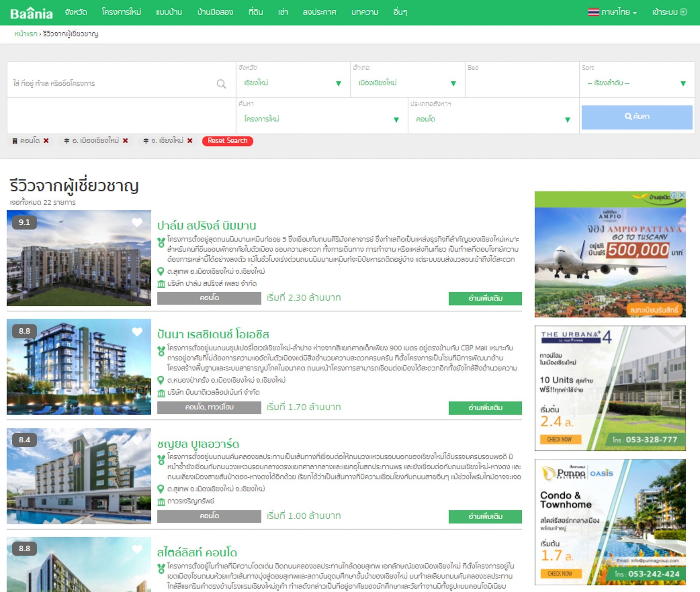700x592 pixels.
Task: Open the ปาล์ม สปริงส์ นิมมาน title link
Action: [207, 226]
